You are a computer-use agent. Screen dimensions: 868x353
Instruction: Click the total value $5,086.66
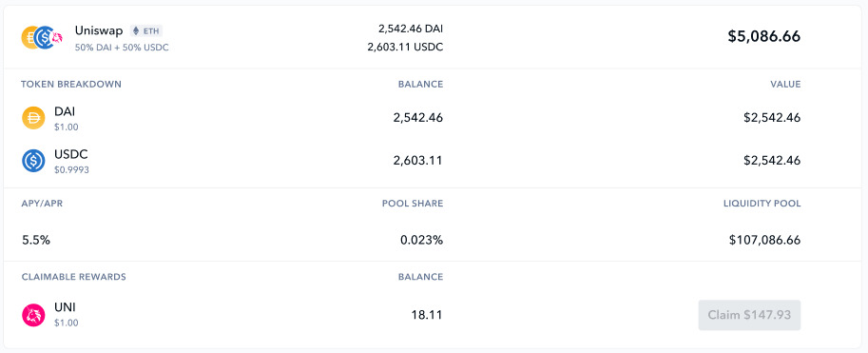[764, 36]
